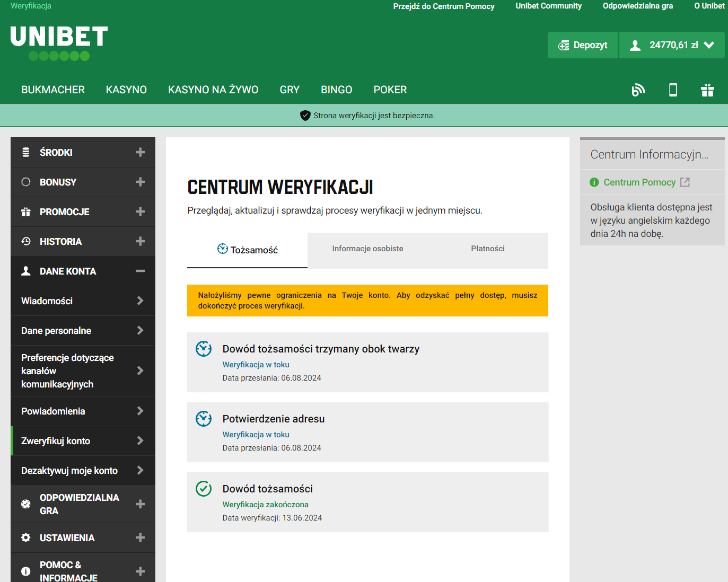This screenshot has height=582, width=728.
Task: Open Dane personalne
Action: point(83,331)
